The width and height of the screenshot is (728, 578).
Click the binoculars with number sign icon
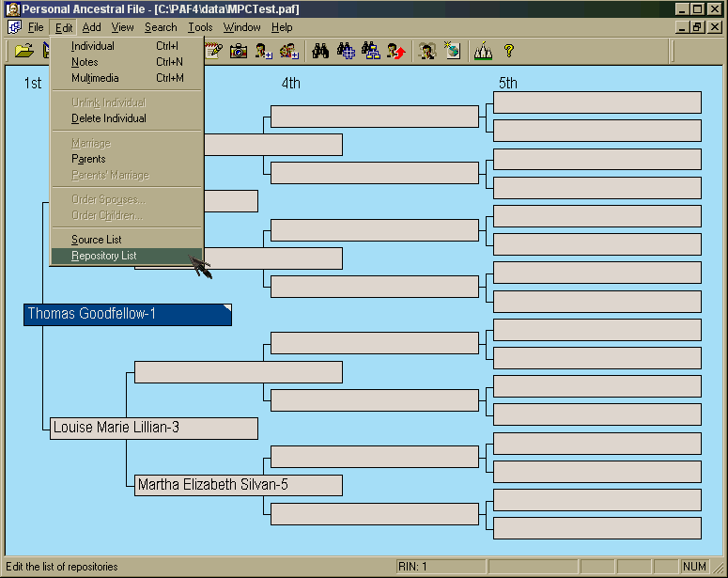346,51
